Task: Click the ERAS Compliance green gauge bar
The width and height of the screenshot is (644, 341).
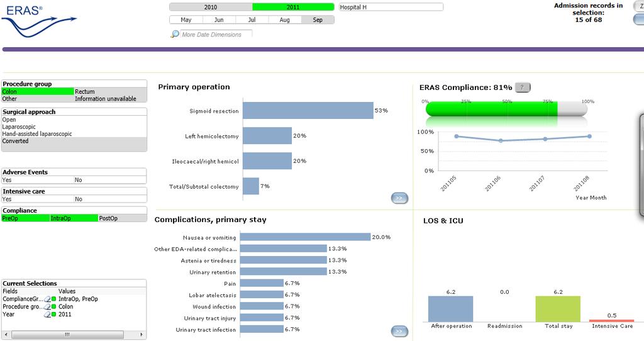Action: pos(492,109)
